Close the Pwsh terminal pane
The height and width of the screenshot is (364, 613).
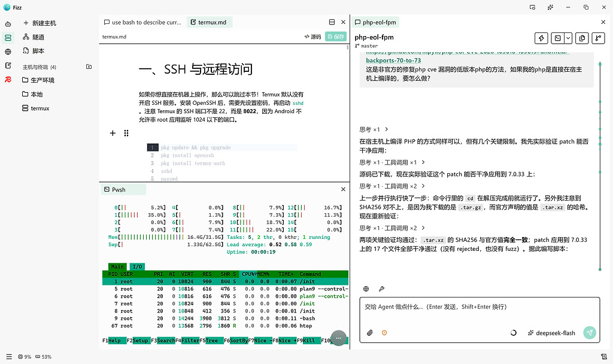pos(343,189)
